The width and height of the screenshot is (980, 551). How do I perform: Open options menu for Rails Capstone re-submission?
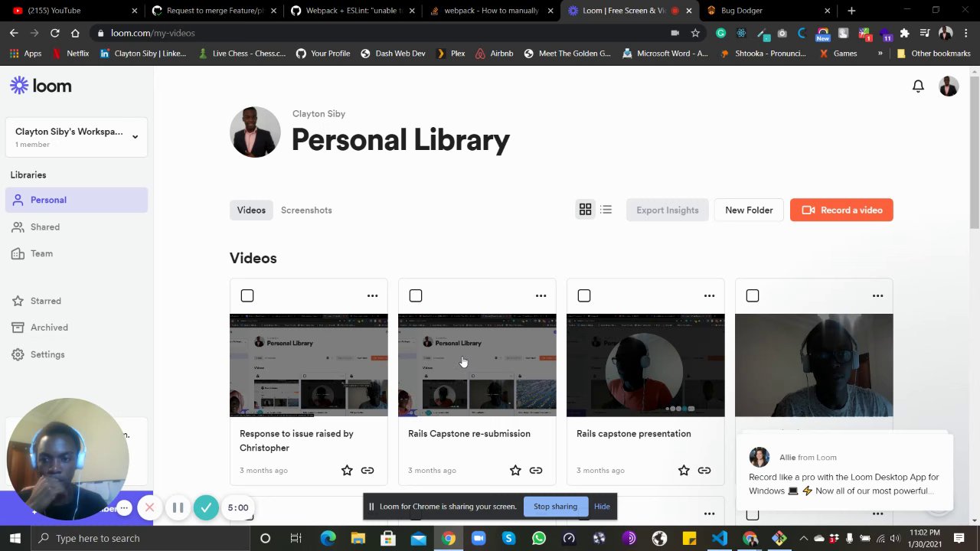click(x=541, y=295)
